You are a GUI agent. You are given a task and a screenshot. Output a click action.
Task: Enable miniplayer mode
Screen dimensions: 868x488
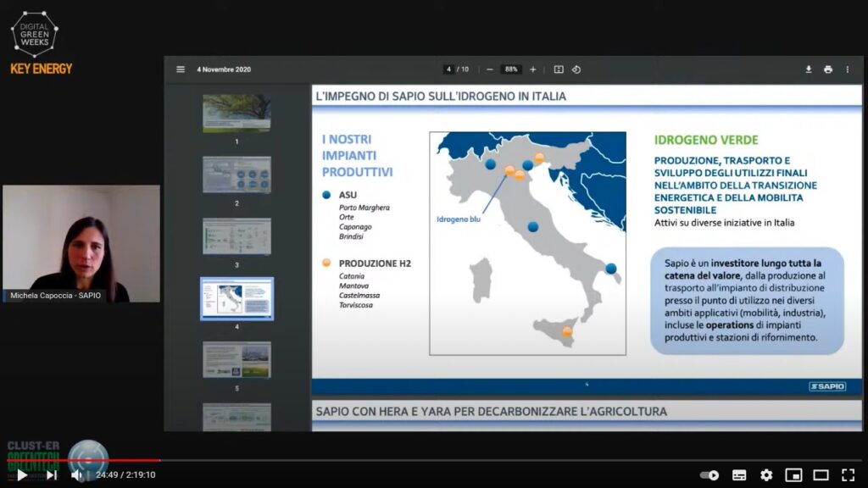click(793, 475)
